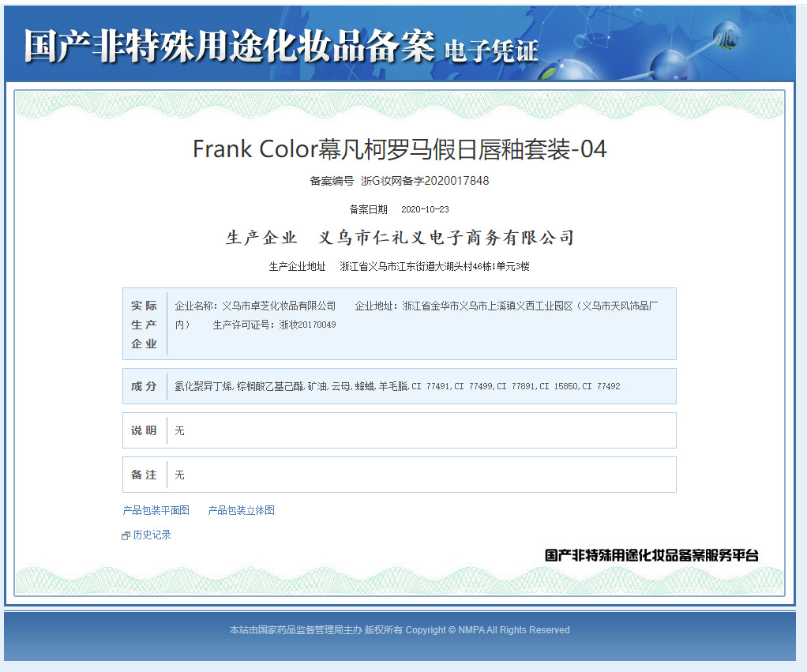Open the 产品包装平面图 link
Image resolution: width=807 pixels, height=672 pixels.
156,510
